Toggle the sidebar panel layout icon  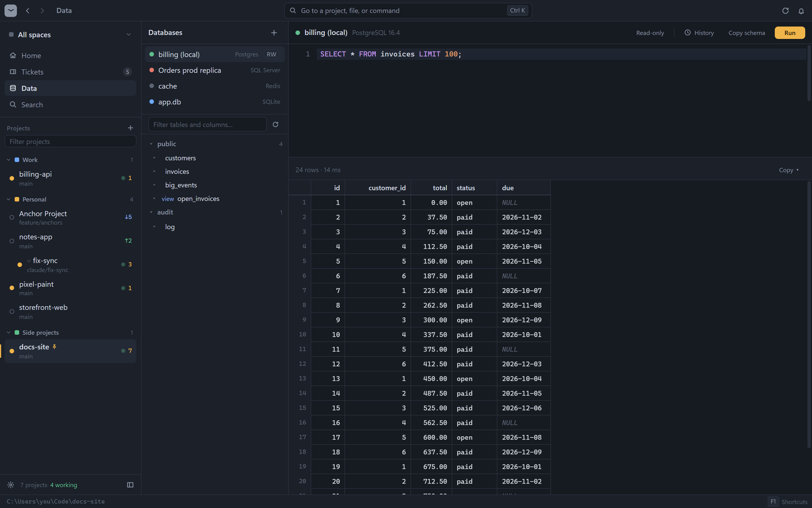[x=130, y=485]
